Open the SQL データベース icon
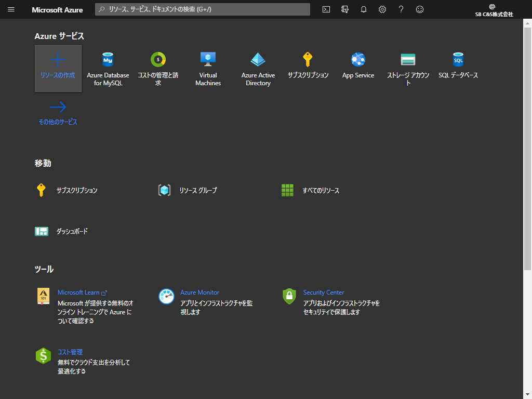The image size is (532, 399). [458, 60]
